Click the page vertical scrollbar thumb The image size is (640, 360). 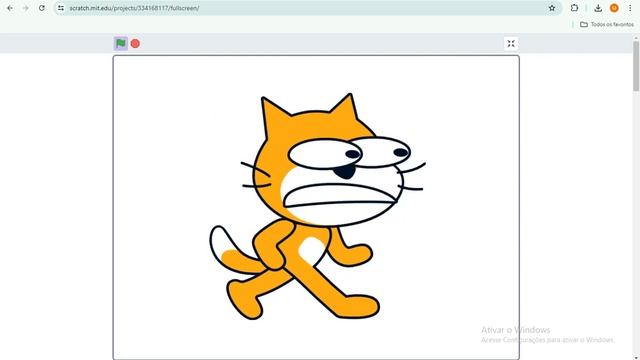click(636, 65)
